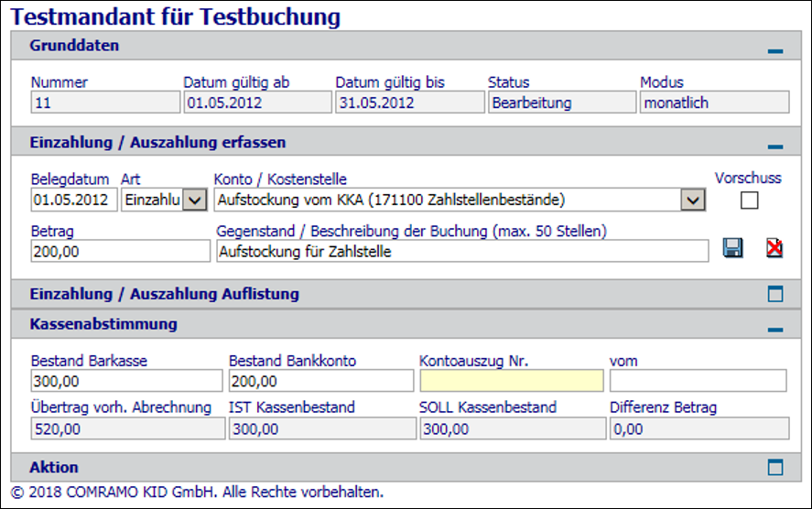Click the Grunddaten section title
This screenshot has width=812, height=509.
(74, 46)
